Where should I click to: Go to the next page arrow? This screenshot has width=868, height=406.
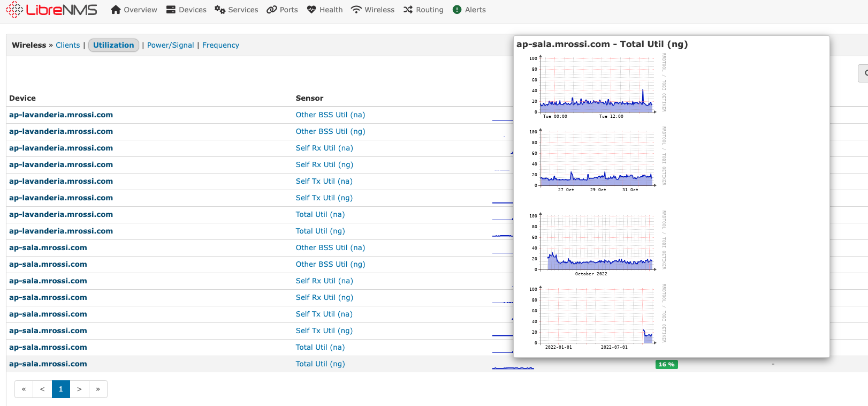79,389
